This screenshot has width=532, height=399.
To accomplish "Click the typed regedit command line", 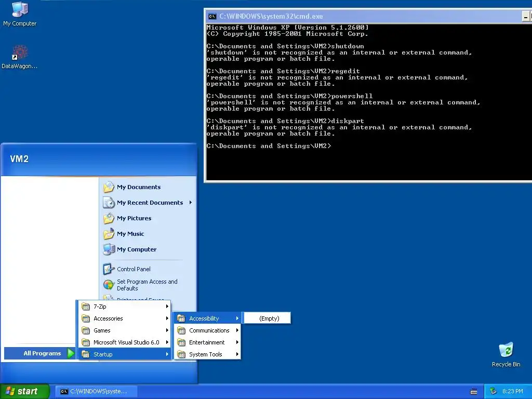I will click(x=283, y=71).
